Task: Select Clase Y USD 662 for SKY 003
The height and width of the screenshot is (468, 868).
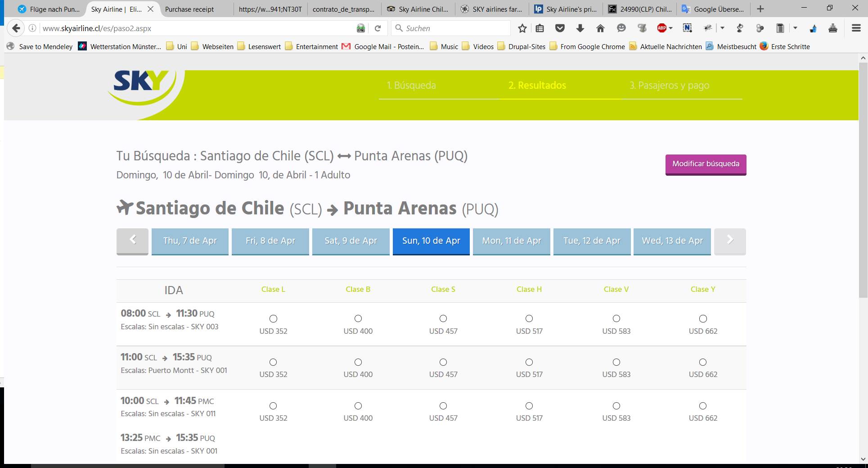Action: pos(703,319)
